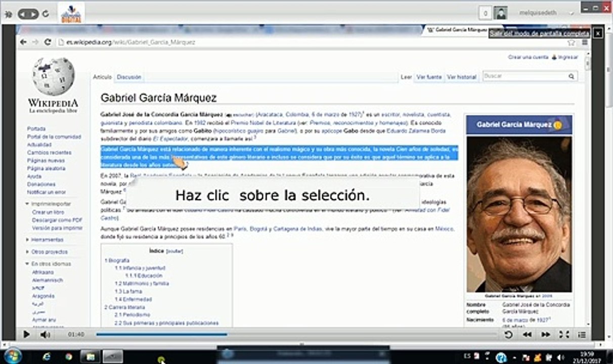Click 'Salir del modo de pantalla completa'

[540, 33]
